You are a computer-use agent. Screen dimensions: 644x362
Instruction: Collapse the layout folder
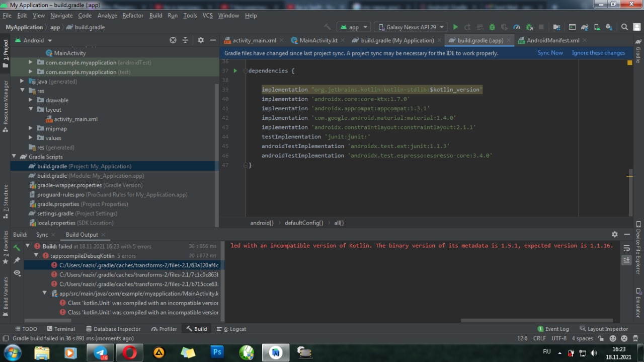click(x=31, y=110)
